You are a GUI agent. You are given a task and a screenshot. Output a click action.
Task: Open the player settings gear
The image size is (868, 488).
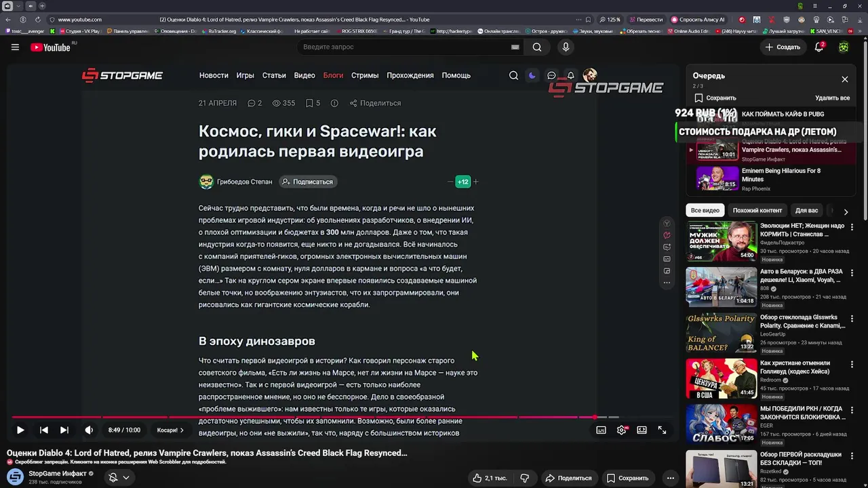621,430
